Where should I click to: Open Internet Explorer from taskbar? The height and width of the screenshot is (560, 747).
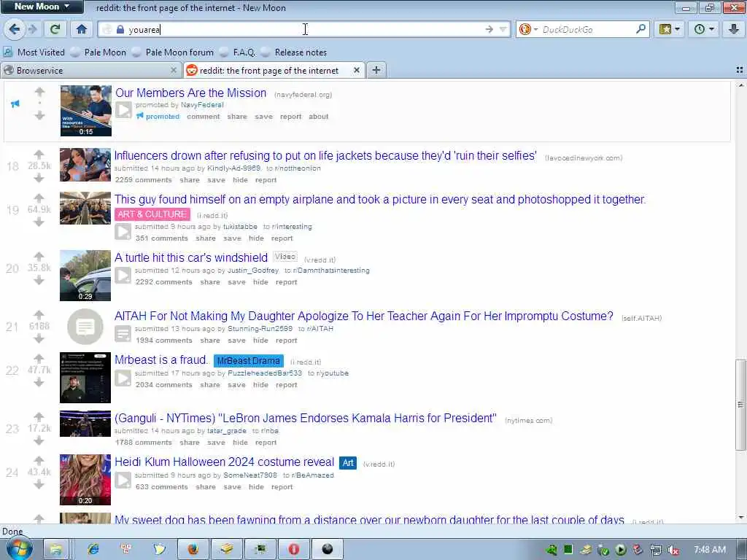(93, 549)
